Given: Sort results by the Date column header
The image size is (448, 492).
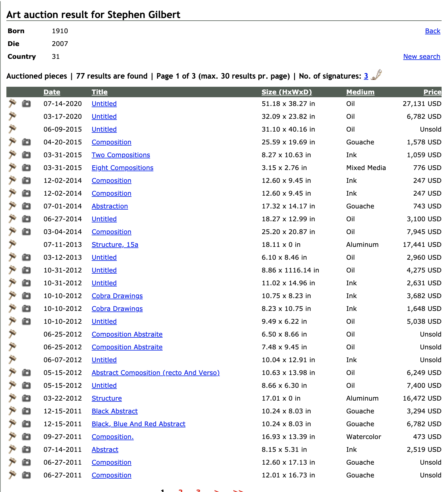Looking at the screenshot, I should click(52, 92).
